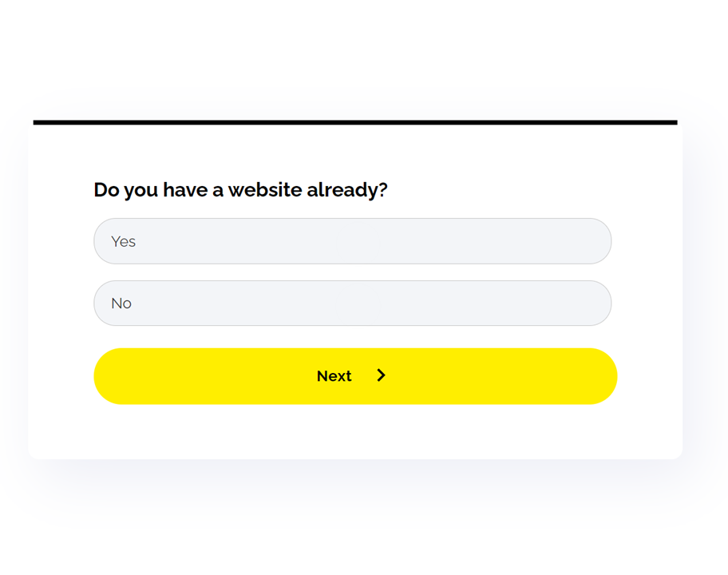Screen dimensions: 728x575
Task: Pick the second pill-shaped option, No
Action: (x=352, y=303)
